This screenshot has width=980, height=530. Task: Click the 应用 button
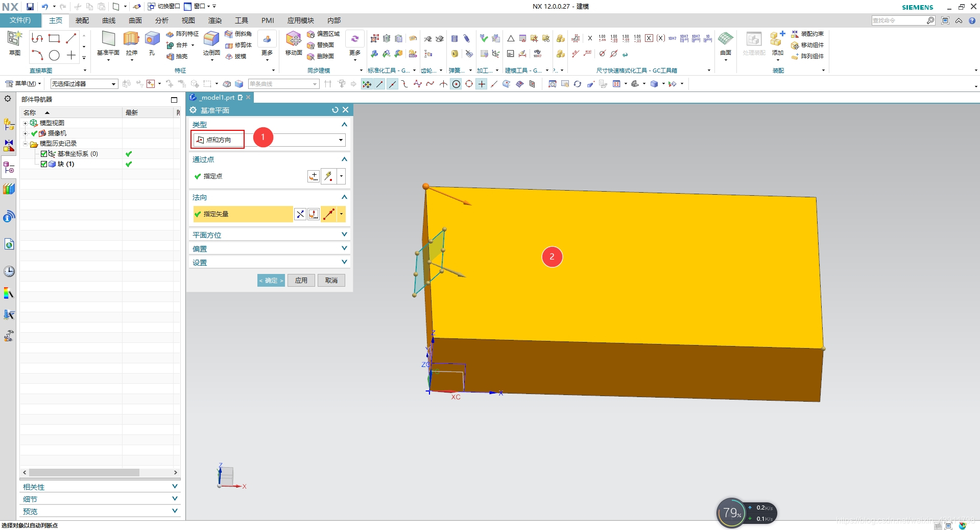(301, 281)
